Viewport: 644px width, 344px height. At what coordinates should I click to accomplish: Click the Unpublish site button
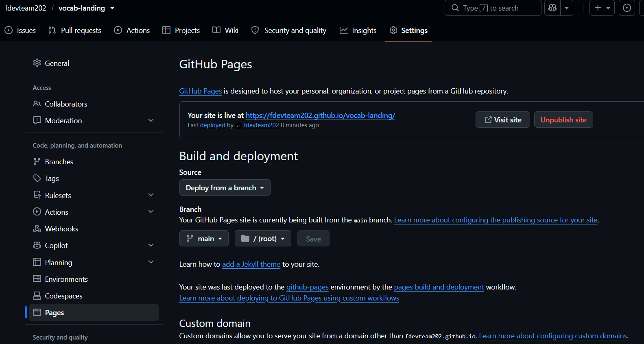point(563,120)
